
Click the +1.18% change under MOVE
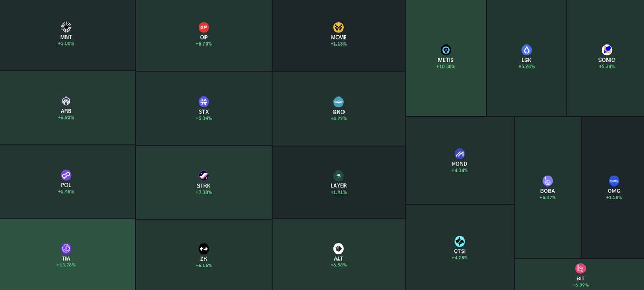tap(339, 44)
